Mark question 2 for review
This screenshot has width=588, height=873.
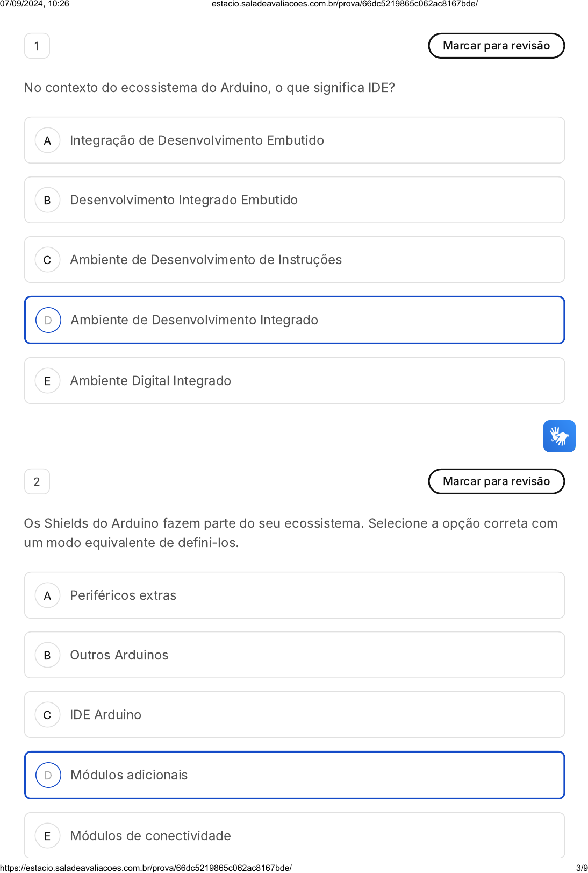496,481
